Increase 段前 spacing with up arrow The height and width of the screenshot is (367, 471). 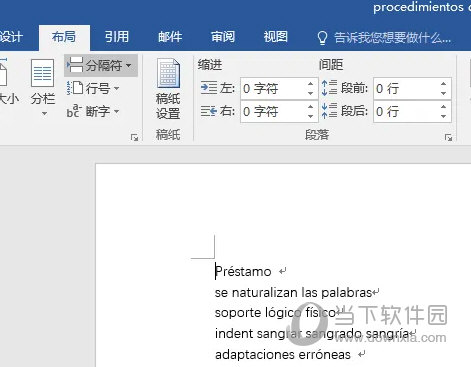tap(444, 84)
